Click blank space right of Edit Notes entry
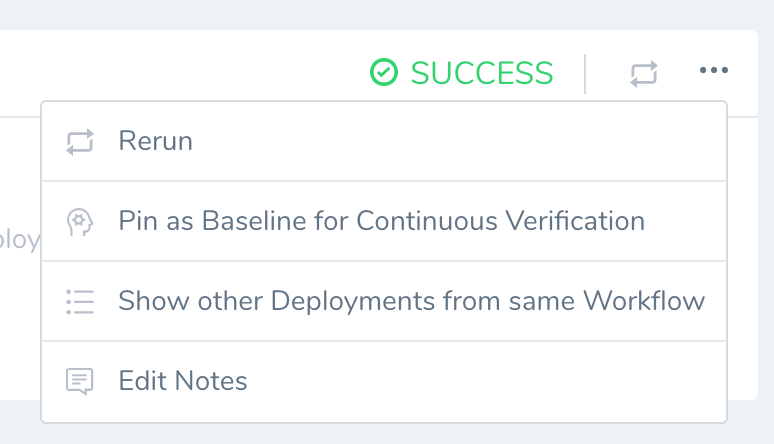The width and height of the screenshot is (774, 444). pos(486,381)
